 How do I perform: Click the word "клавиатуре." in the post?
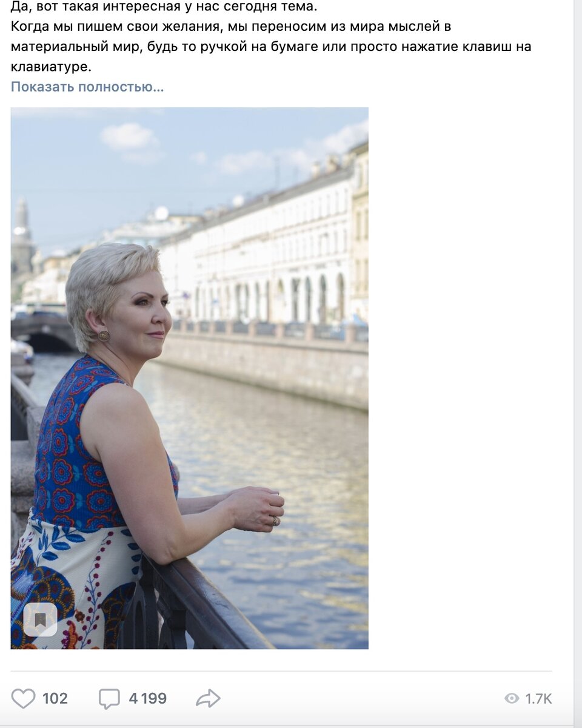(51, 67)
